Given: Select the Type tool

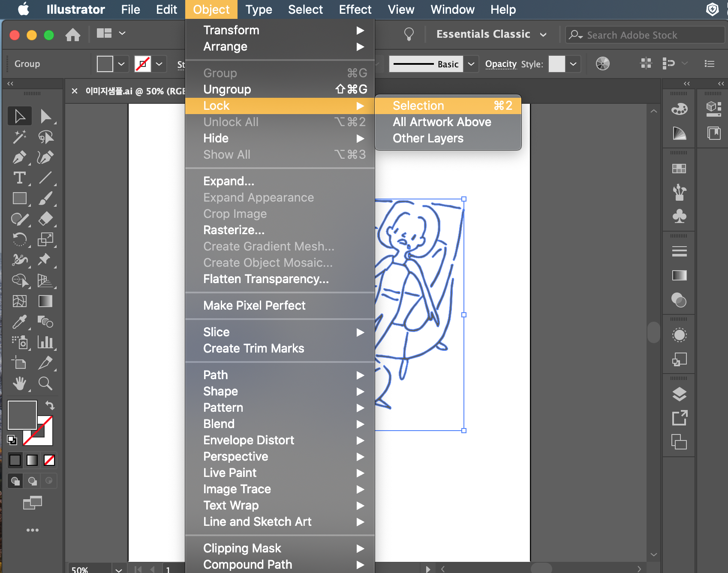Looking at the screenshot, I should pos(19,178).
